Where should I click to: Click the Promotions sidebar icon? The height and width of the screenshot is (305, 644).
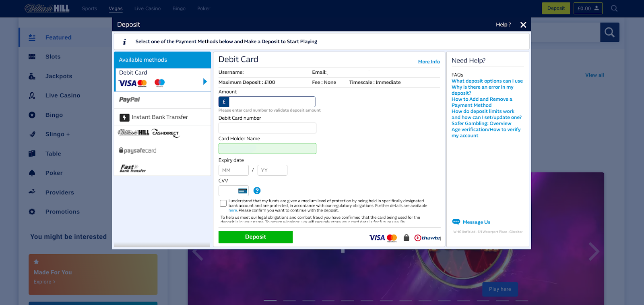32,212
